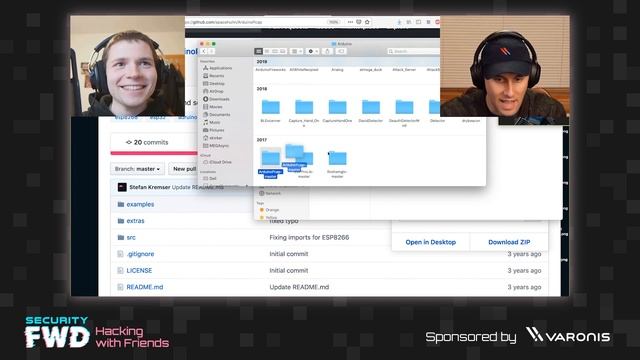Select the highlighted ArduinoPcap-master folder

(270, 158)
